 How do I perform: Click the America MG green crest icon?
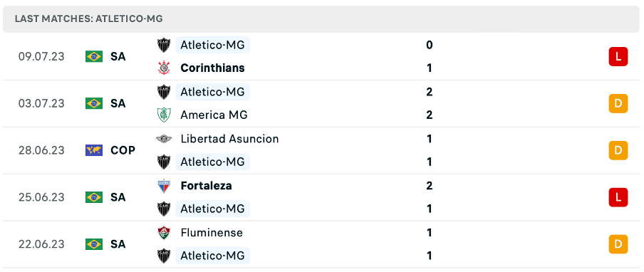164,115
